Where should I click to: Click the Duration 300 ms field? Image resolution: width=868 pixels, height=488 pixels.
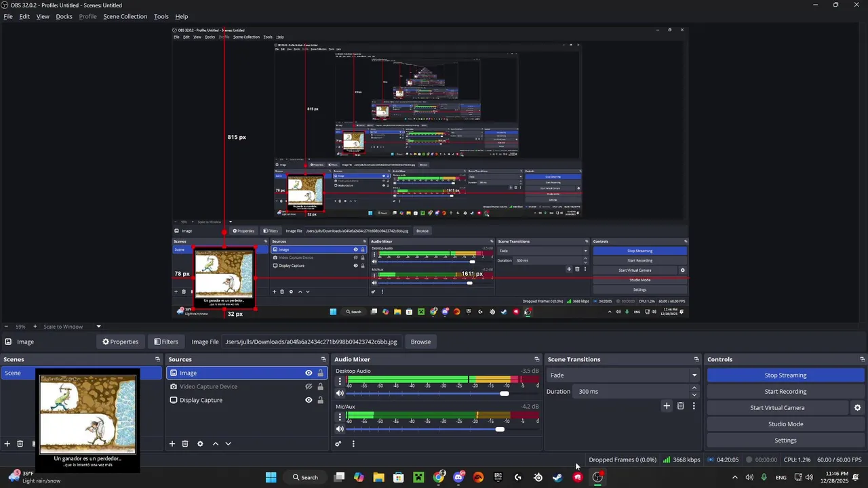pos(631,392)
